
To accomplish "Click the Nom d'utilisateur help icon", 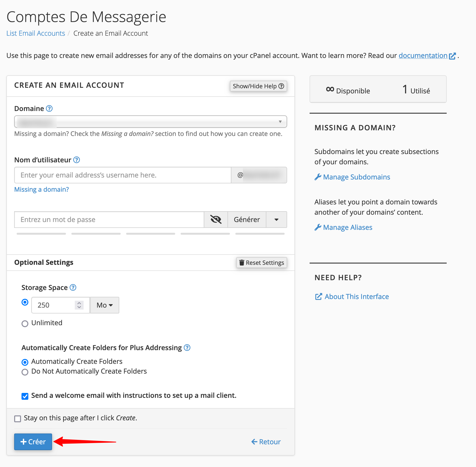I will click(77, 160).
